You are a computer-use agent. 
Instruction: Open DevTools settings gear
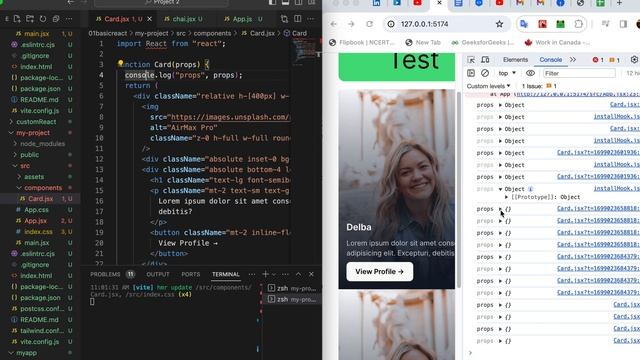[x=634, y=60]
